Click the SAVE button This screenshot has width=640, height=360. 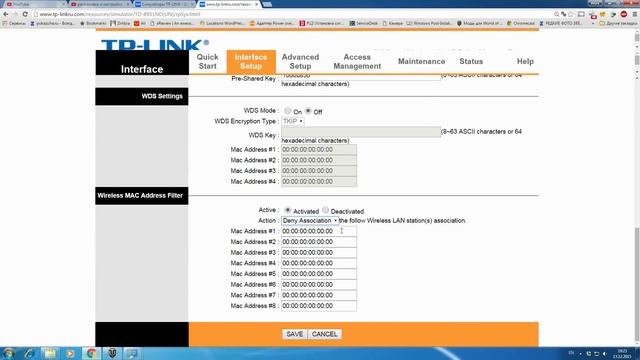click(x=294, y=334)
